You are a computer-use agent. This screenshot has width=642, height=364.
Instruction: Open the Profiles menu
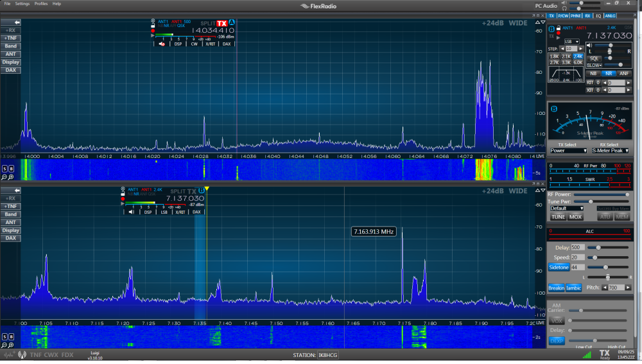41,4
